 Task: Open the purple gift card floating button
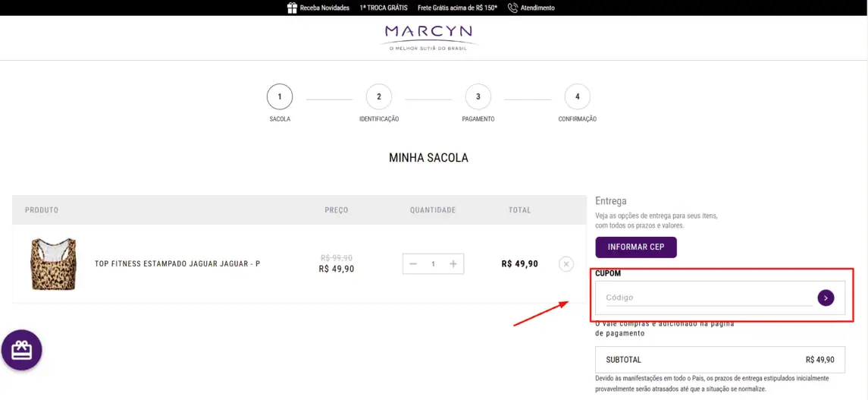click(21, 350)
